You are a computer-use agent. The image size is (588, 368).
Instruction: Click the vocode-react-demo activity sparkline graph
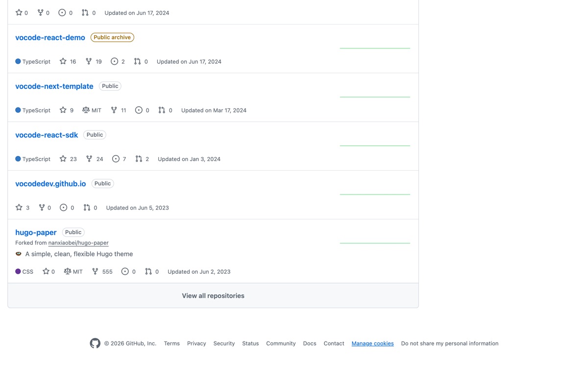pos(375,48)
